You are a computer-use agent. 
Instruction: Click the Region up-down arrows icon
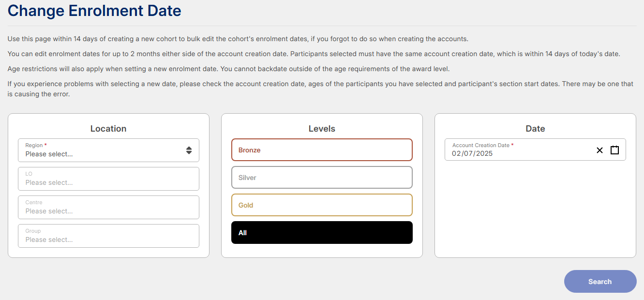[x=189, y=150]
